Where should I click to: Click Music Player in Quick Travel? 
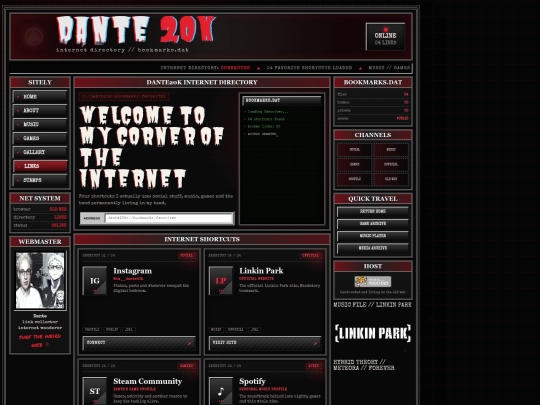point(373,236)
